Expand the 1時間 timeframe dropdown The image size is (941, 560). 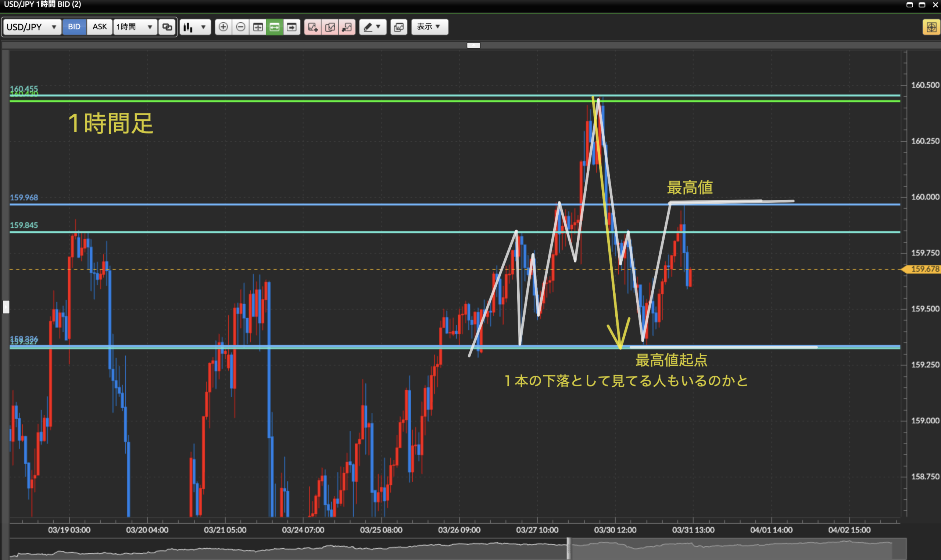click(135, 27)
